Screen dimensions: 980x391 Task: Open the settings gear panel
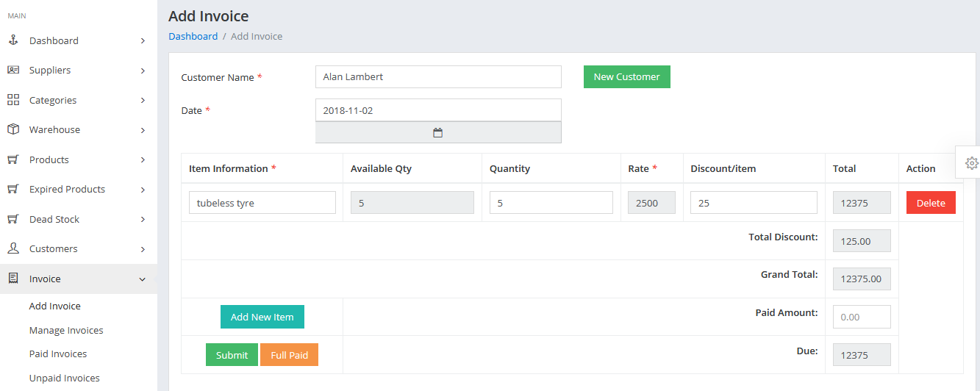click(971, 163)
